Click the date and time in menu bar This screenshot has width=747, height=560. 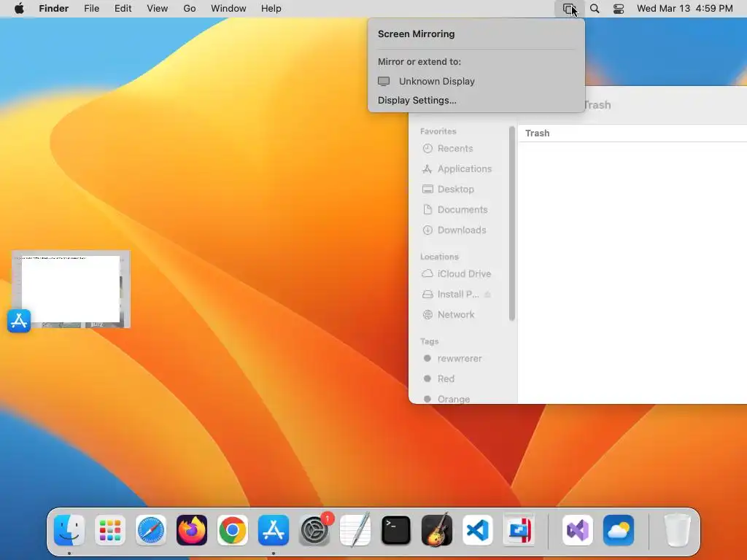(x=684, y=9)
